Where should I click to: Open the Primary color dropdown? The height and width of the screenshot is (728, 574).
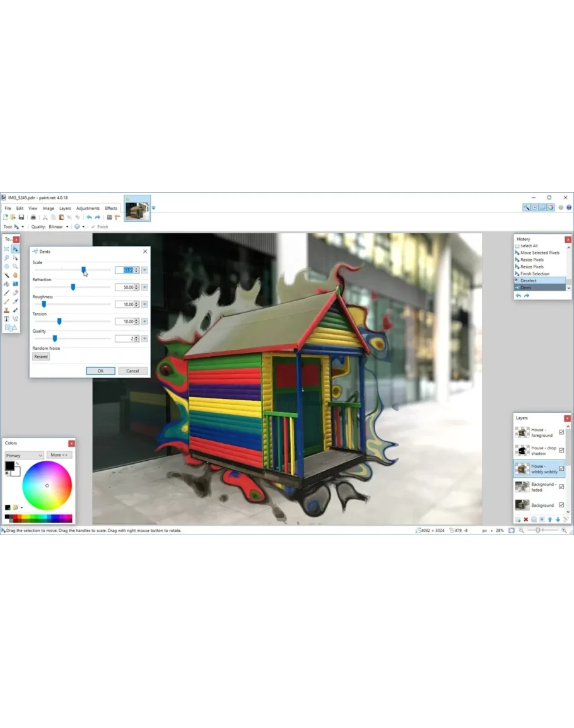(x=24, y=455)
